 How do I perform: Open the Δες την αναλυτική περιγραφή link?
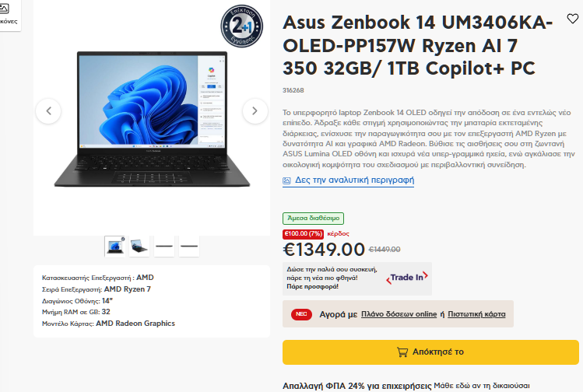(354, 180)
